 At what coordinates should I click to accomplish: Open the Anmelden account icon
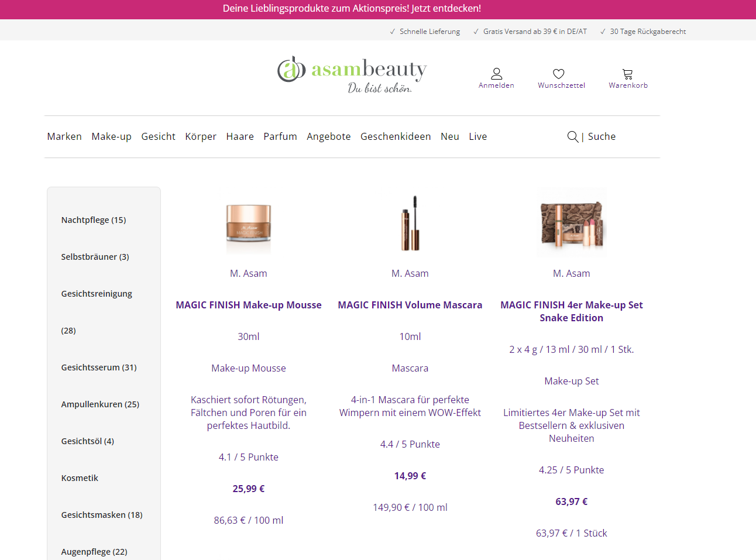[x=496, y=78]
